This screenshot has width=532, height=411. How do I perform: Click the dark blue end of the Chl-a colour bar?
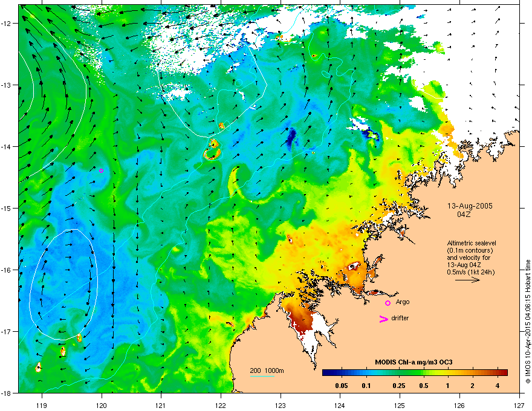pyautogui.click(x=327, y=373)
